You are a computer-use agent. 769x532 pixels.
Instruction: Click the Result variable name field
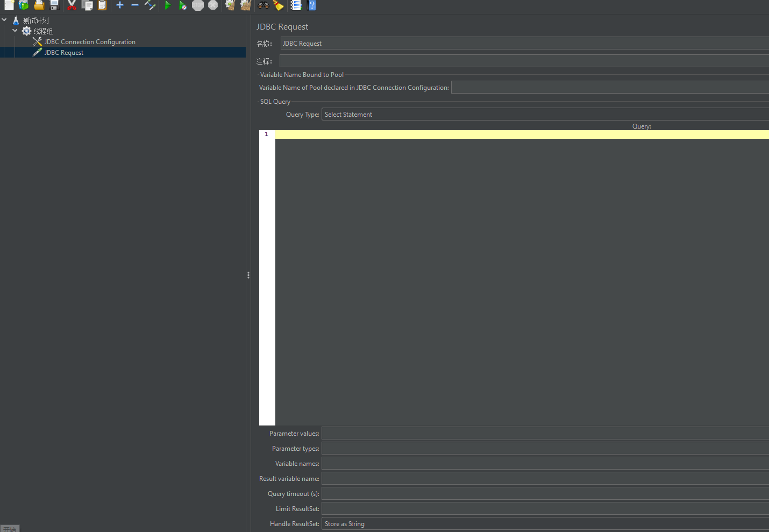click(x=545, y=478)
